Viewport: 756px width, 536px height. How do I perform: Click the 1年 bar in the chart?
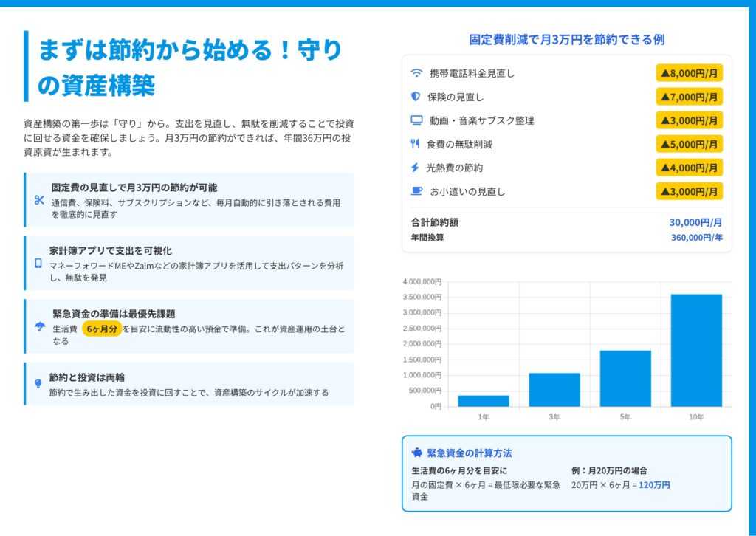pyautogui.click(x=484, y=401)
